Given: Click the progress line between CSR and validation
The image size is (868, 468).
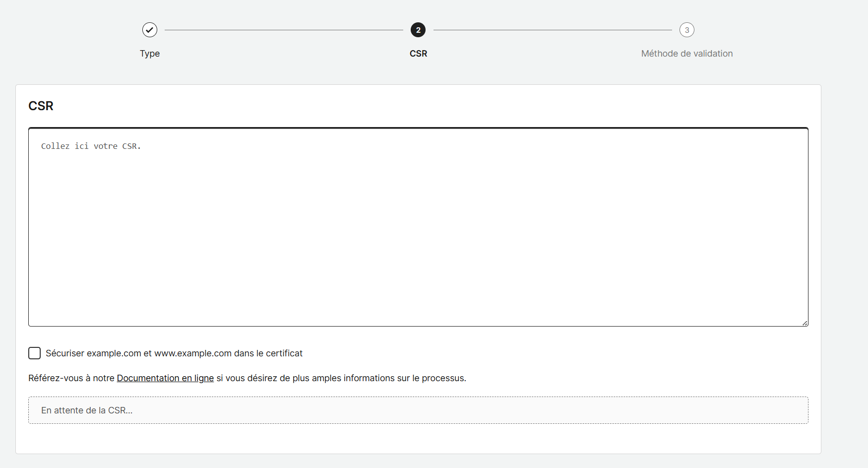Looking at the screenshot, I should [x=553, y=30].
